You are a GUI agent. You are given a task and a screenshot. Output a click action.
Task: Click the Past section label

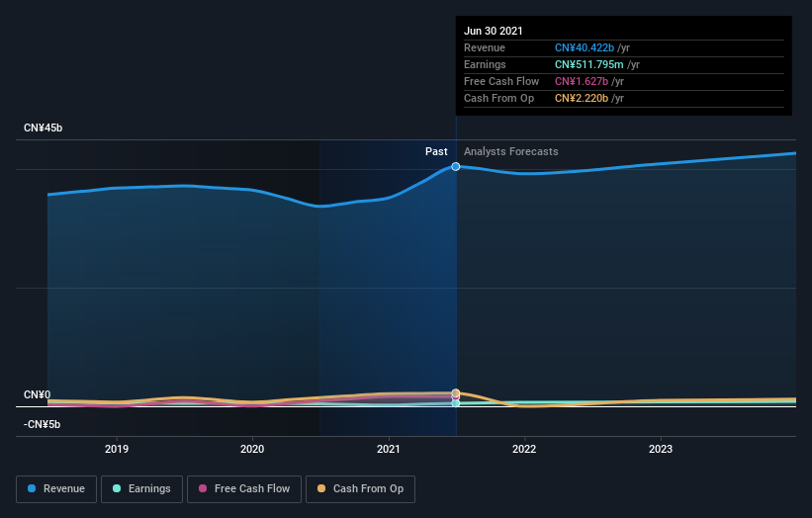point(436,151)
